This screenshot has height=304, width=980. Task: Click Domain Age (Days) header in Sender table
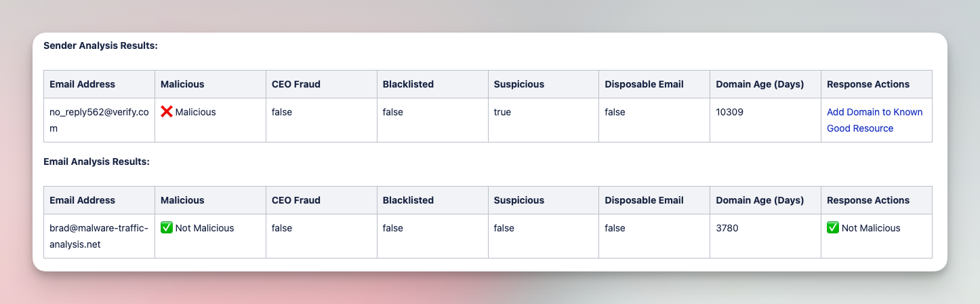(x=760, y=84)
